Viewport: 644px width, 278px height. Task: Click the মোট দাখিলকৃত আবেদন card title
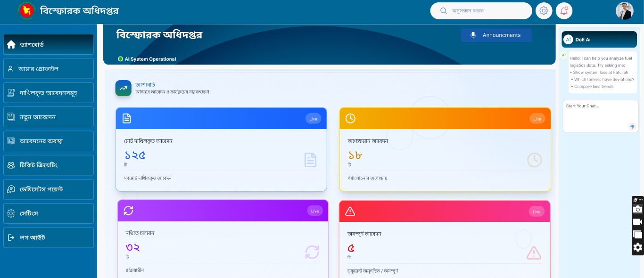click(x=149, y=141)
